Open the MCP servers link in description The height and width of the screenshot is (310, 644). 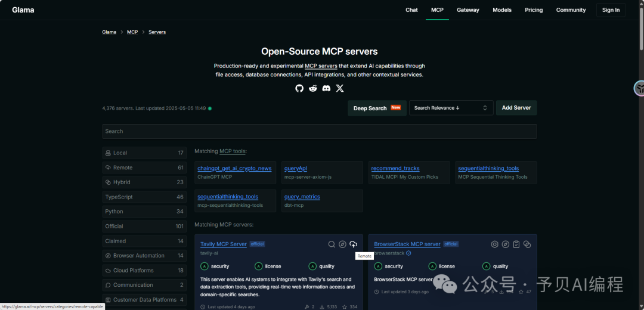(x=321, y=66)
